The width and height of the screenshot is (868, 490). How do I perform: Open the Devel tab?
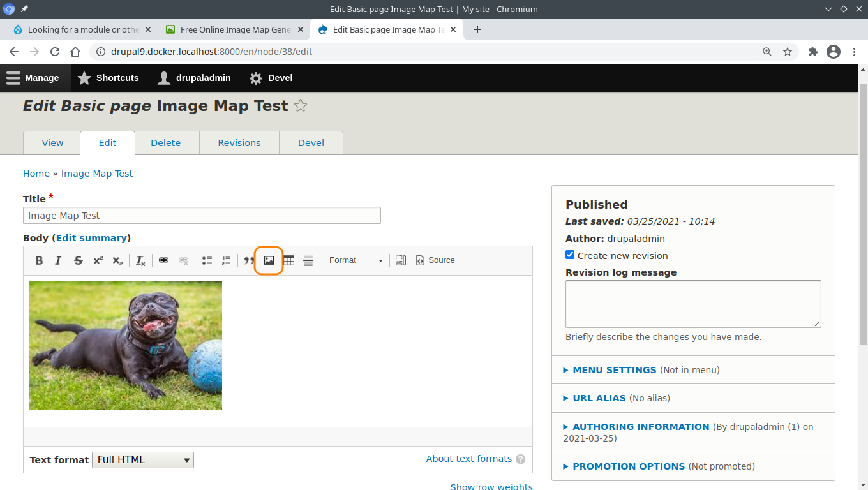pyautogui.click(x=311, y=143)
